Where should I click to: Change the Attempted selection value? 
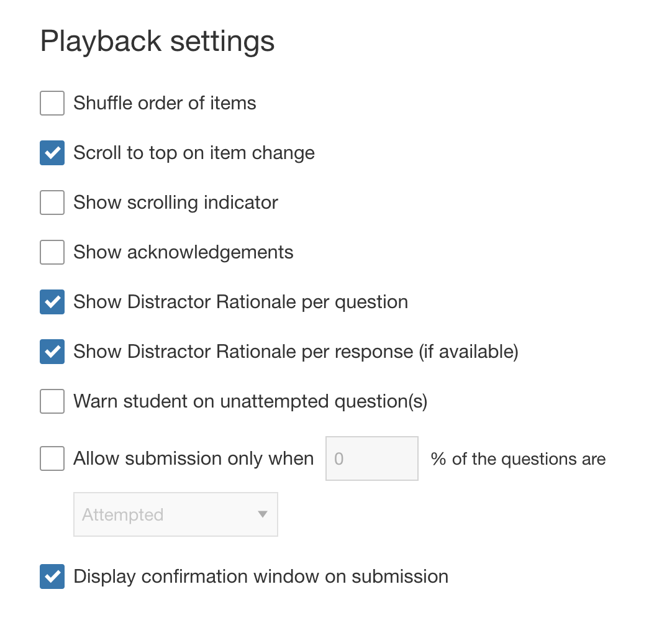click(176, 514)
